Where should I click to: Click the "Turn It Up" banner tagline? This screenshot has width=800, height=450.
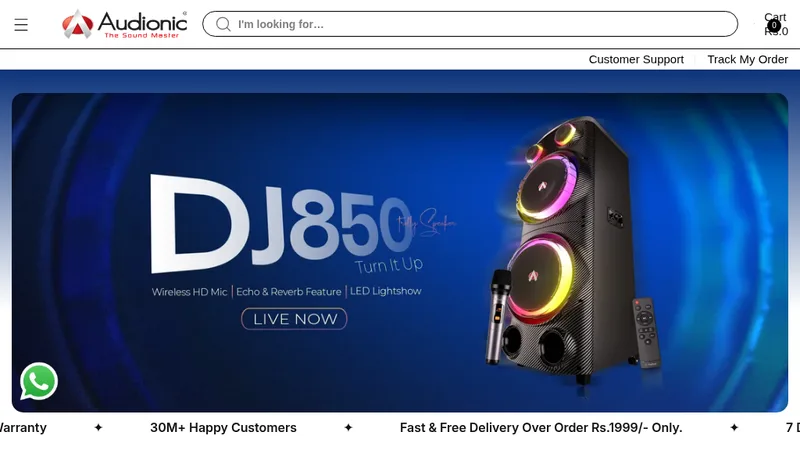[389, 265]
